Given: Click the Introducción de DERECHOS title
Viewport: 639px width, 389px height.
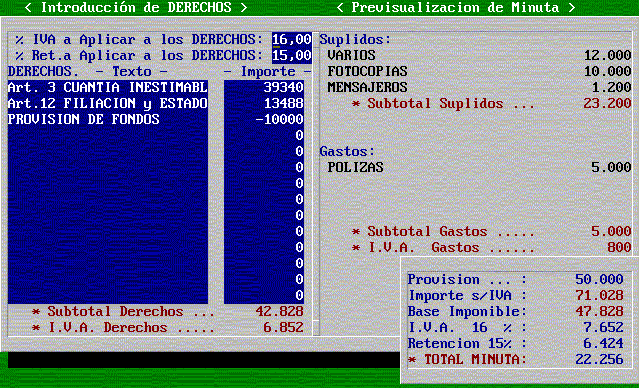Looking at the screenshot, I should coord(136,7).
